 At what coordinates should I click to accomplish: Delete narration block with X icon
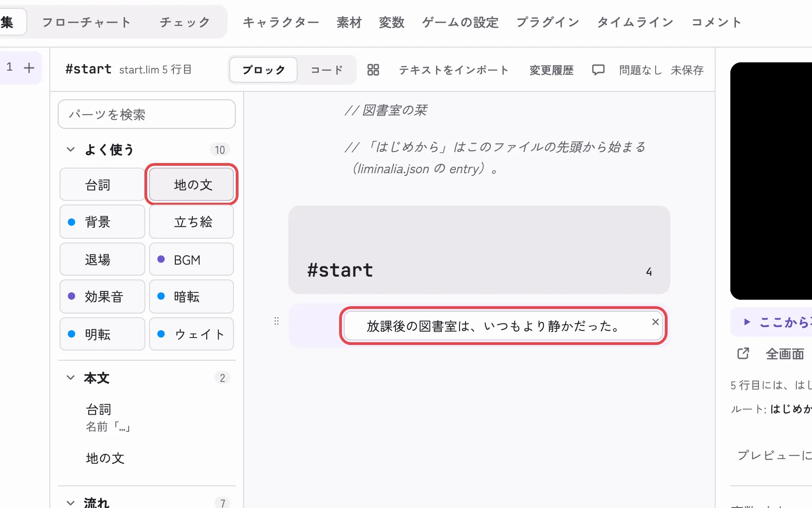655,322
